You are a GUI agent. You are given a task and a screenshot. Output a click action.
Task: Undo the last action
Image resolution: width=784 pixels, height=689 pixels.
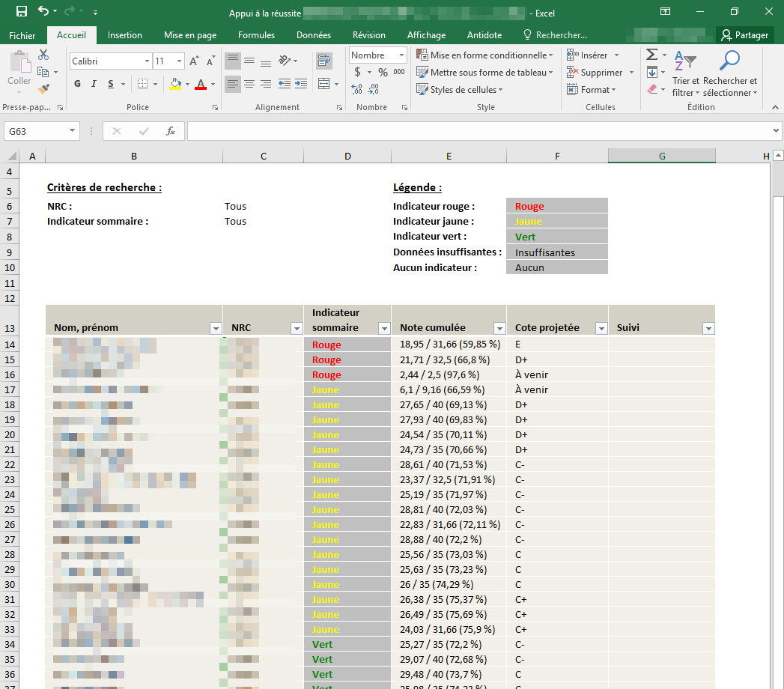click(43, 11)
